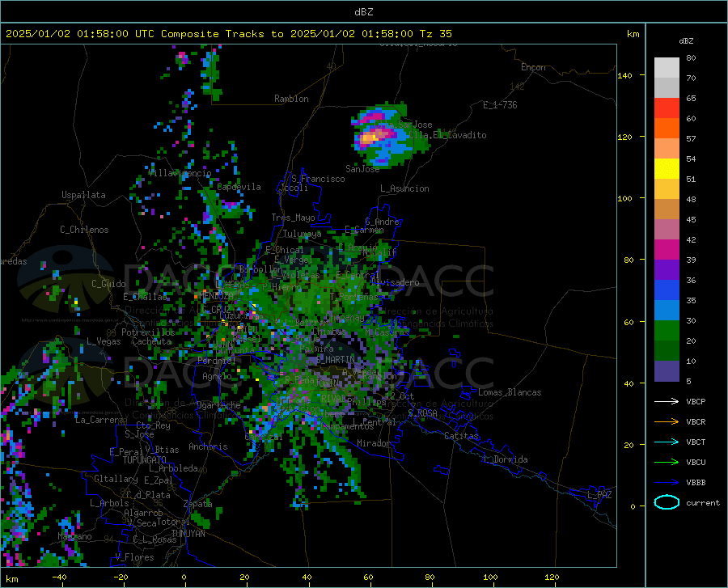Click the S_Francisco map label
This screenshot has height=588, width=728.
[x=318, y=179]
